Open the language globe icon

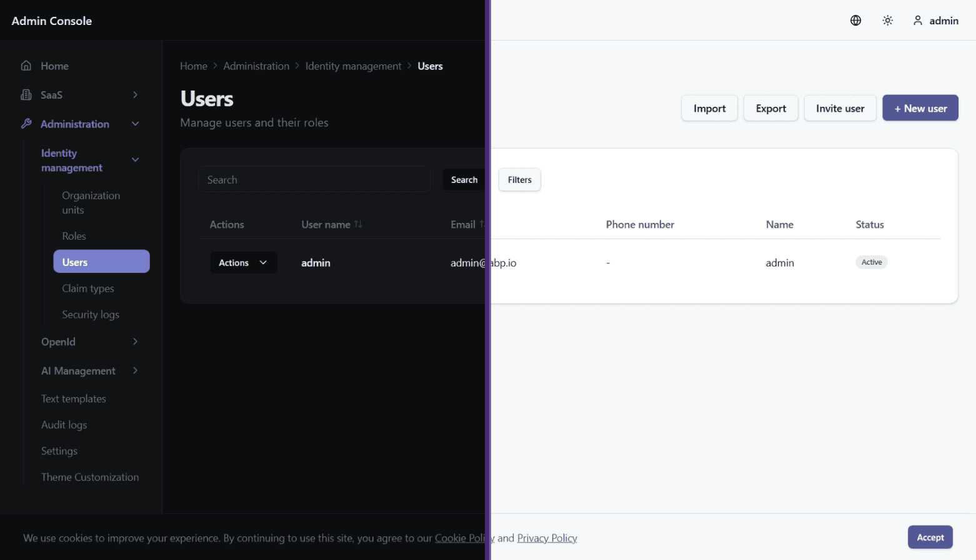[x=856, y=21]
